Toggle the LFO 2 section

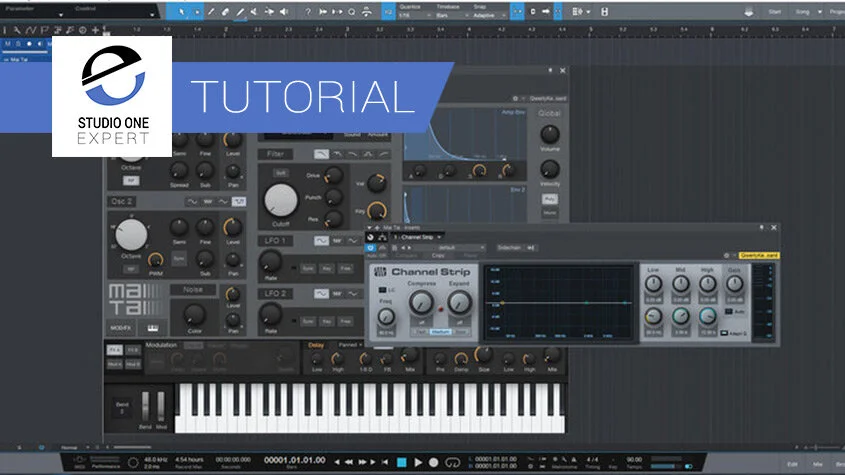(275, 293)
